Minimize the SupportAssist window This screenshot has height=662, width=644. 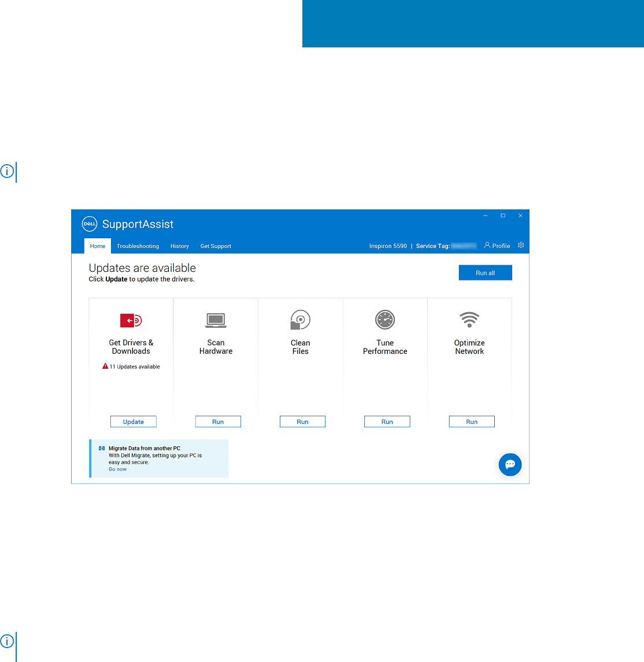[486, 215]
